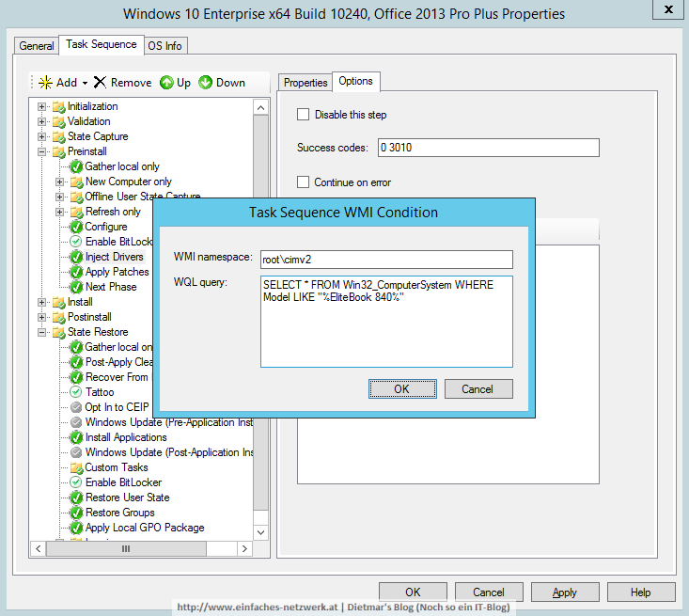Click the checkmark icon beside Gather local only under Preinstall
This screenshot has width=689, height=616.
point(76,166)
